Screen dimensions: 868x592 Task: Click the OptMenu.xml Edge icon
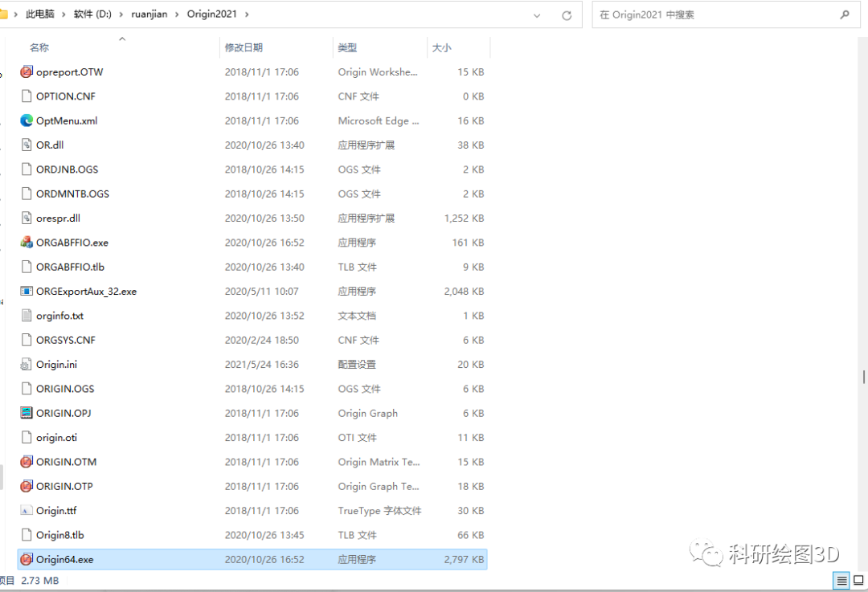(x=26, y=120)
